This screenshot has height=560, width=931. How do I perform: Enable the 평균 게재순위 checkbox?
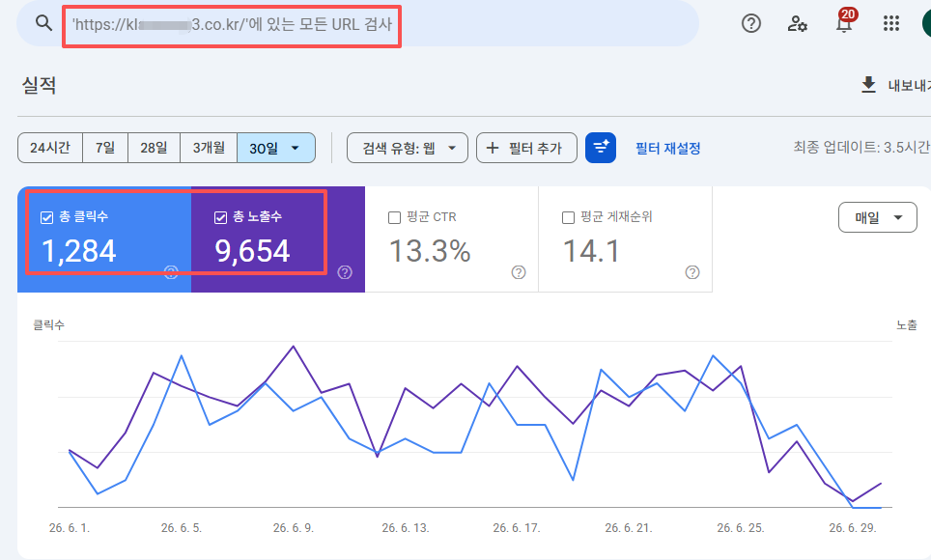click(568, 218)
